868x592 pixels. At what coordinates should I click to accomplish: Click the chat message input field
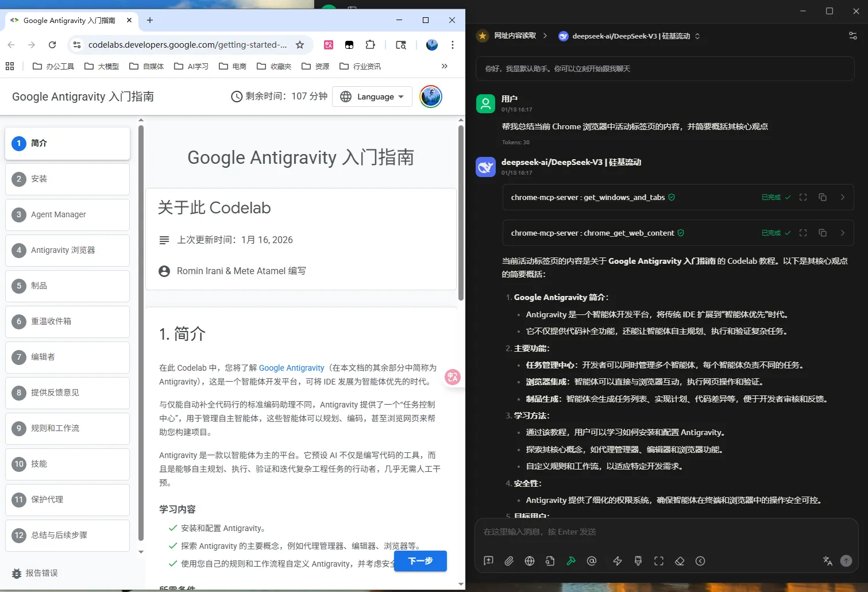point(666,532)
